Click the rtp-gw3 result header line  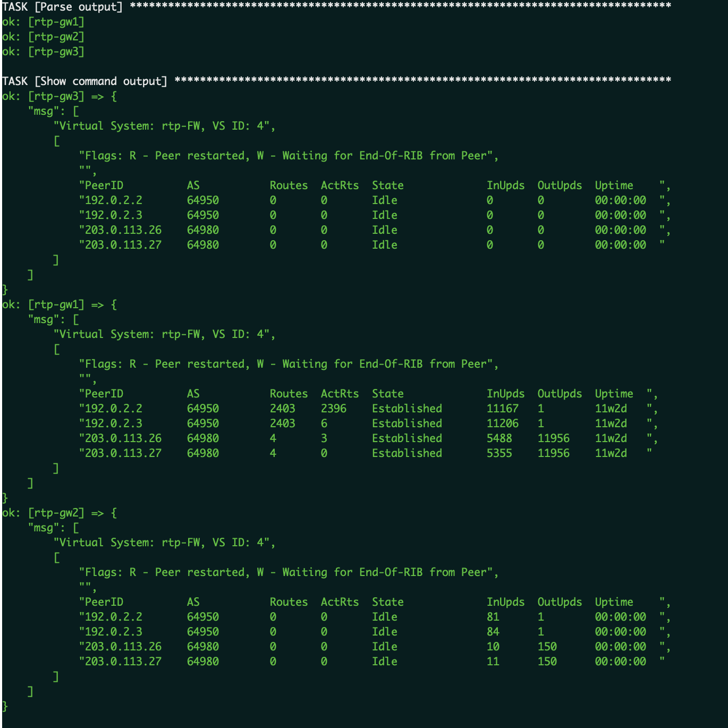coord(59,96)
